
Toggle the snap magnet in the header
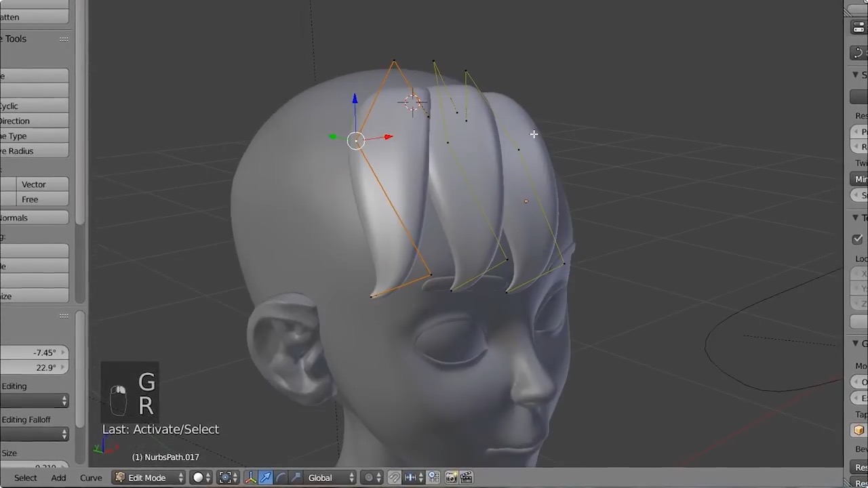coord(394,478)
